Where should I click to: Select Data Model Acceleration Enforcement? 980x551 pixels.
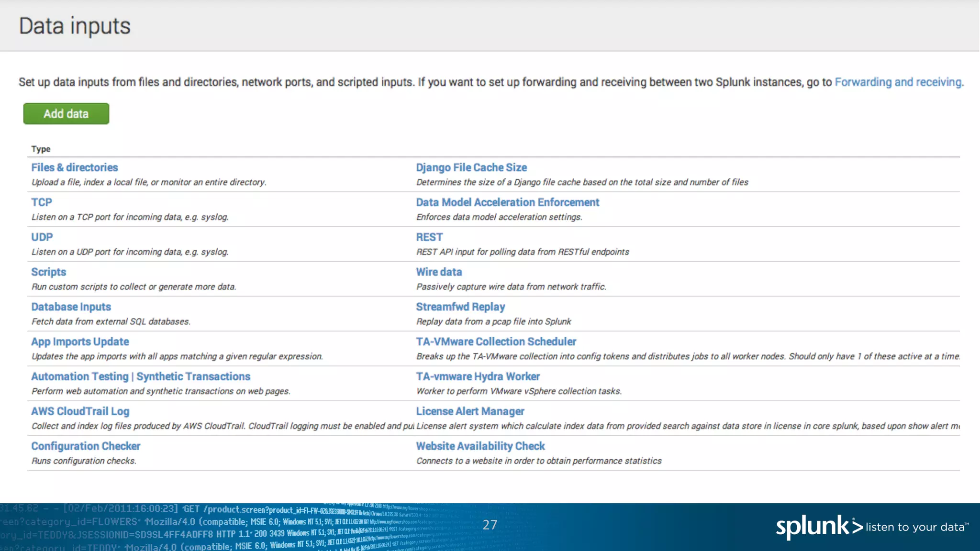point(507,202)
